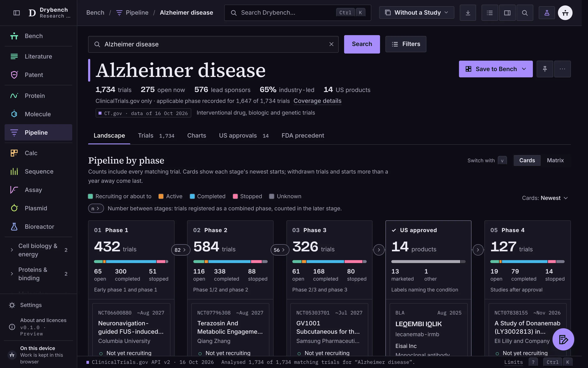
Task: Toggle the sidebar collapse icon
Action: [16, 13]
